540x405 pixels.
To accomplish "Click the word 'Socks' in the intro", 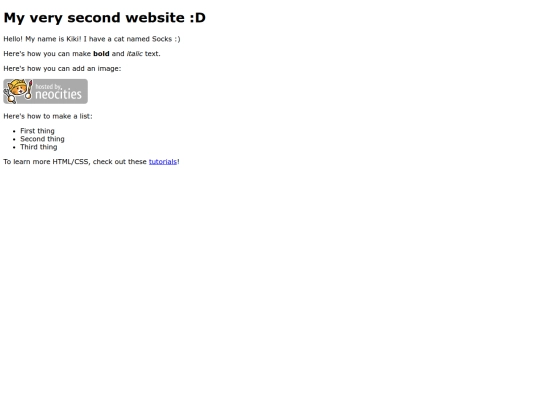I will 162,39.
